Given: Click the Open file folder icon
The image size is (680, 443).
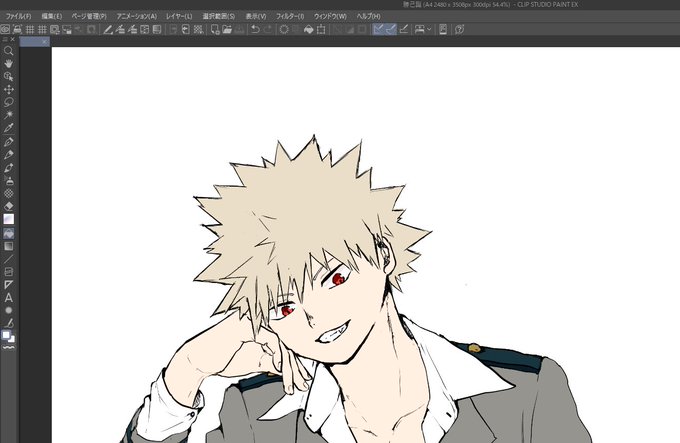Looking at the screenshot, I should [227, 29].
